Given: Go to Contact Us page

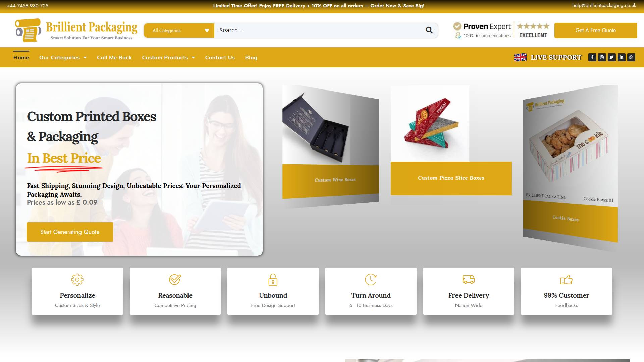Looking at the screenshot, I should pos(220,58).
